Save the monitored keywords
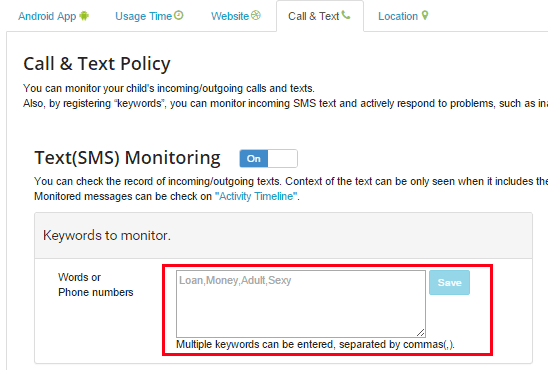The image size is (548, 370). (x=449, y=282)
